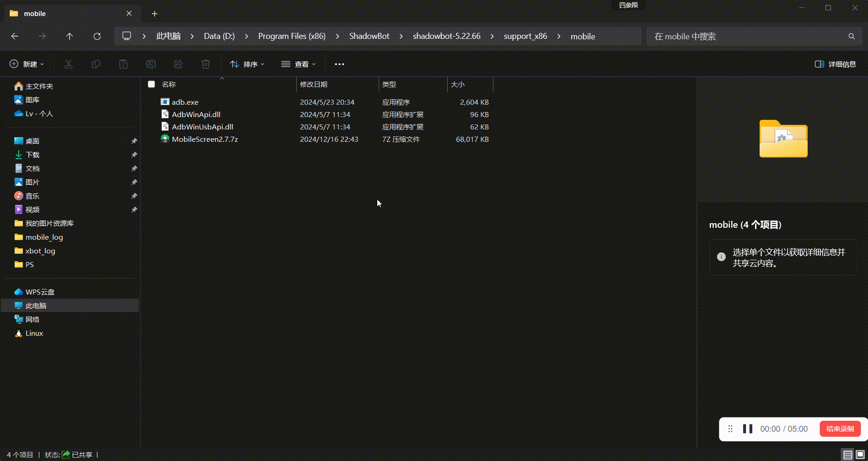Screen dimensions: 868x461
Task: Click the Refresh icon in navigation bar
Action: coord(97,36)
